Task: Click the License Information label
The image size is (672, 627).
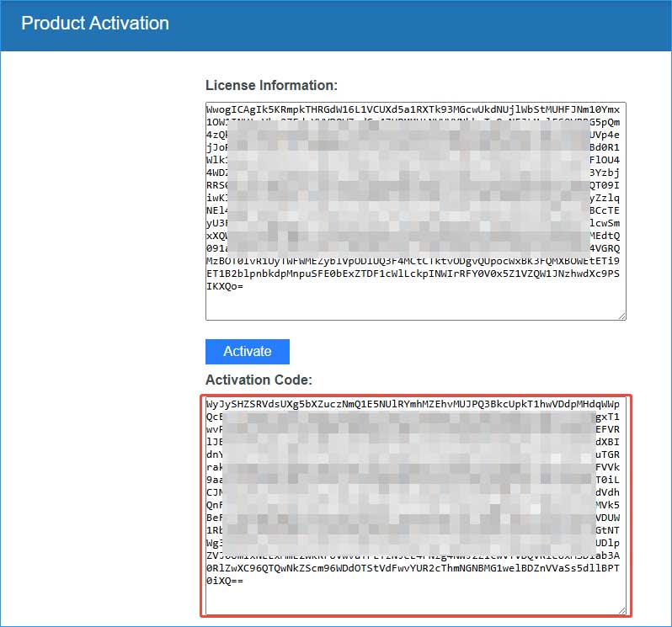Action: click(272, 85)
